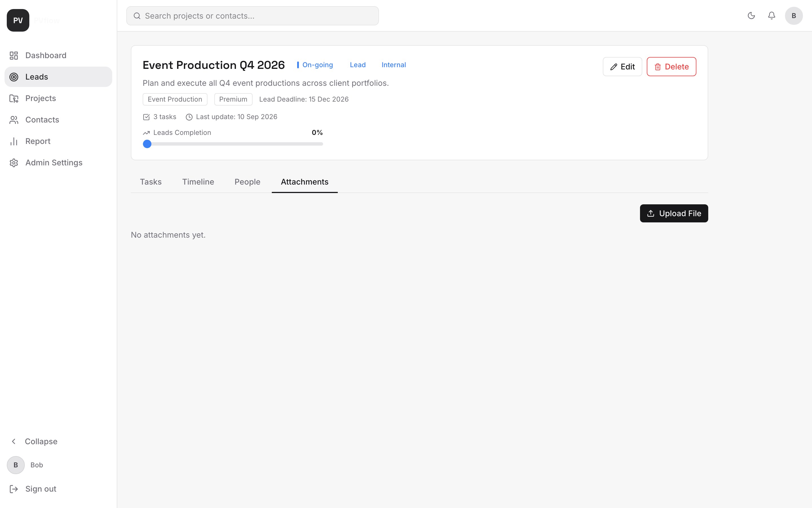This screenshot has height=508, width=812.
Task: Click the Sign out icon
Action: coord(14,489)
